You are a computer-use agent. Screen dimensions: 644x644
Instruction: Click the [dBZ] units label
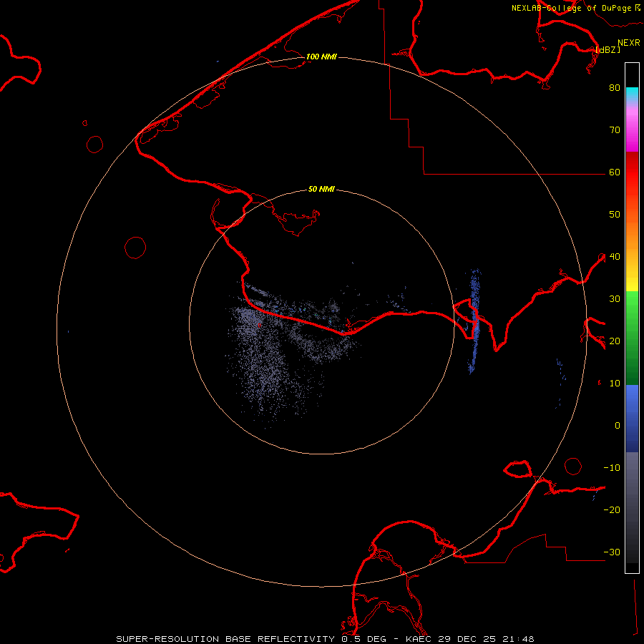608,49
